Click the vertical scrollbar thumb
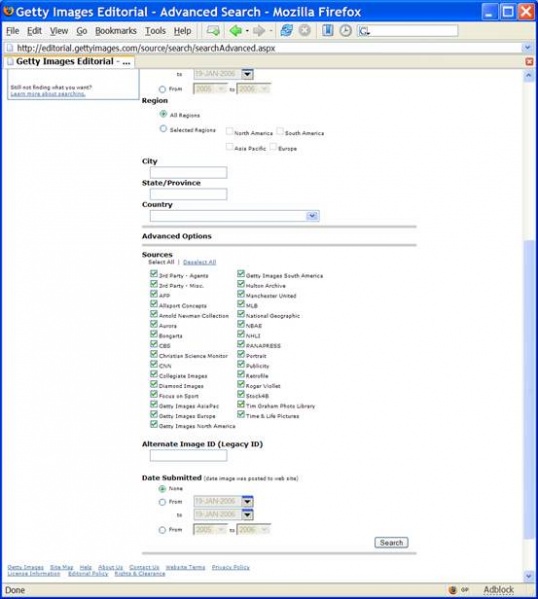Screen dimensions: 538x599 click(x=529, y=390)
